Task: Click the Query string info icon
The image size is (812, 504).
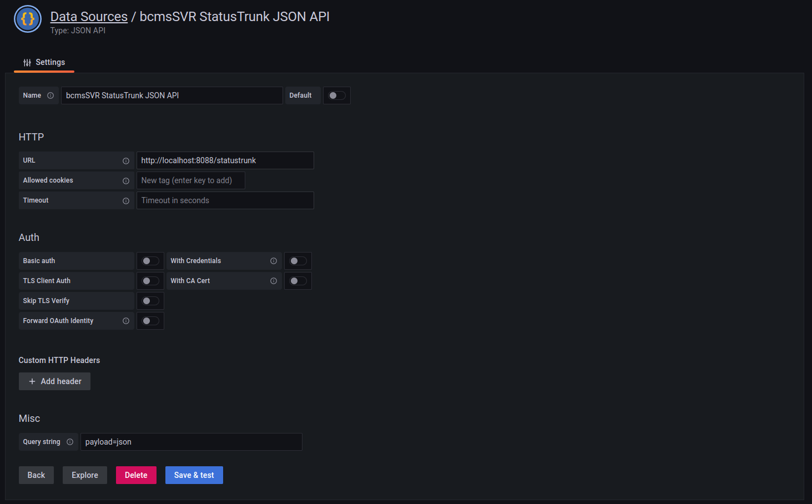Action: coord(70,442)
